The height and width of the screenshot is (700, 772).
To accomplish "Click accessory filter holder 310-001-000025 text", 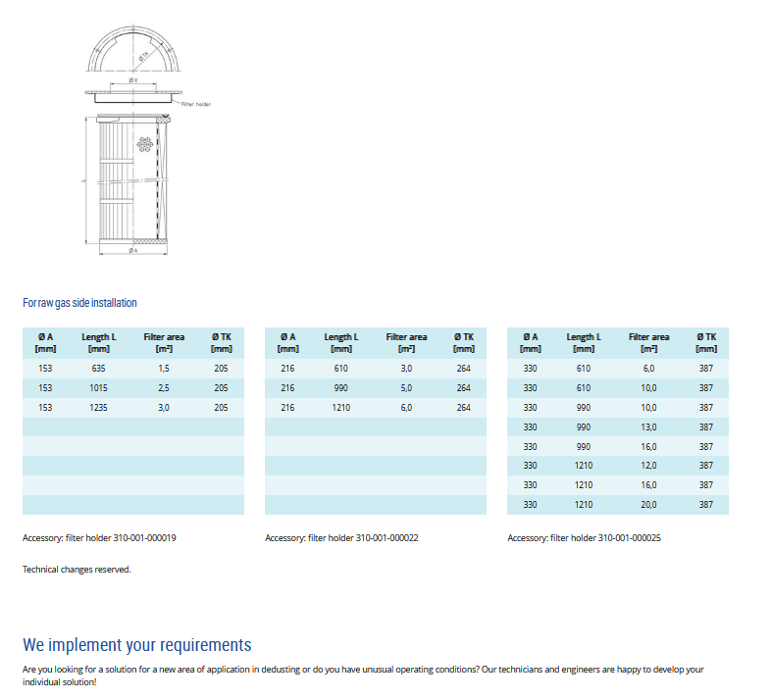I will coord(584,538).
